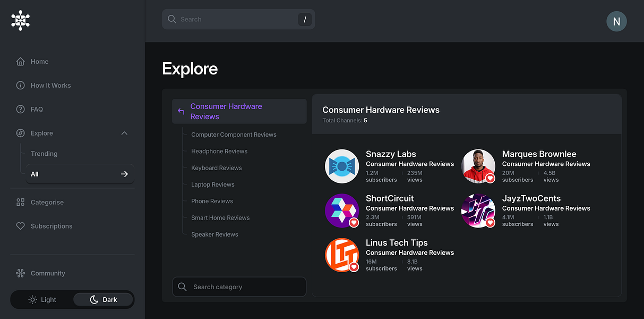
Task: Open the JayzTwoCents channel name
Action: pos(531,198)
